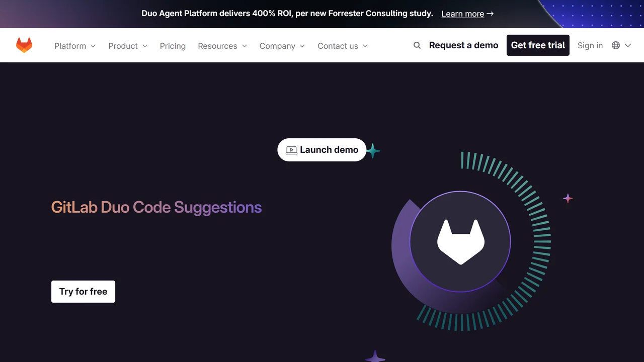Image resolution: width=644 pixels, height=362 pixels.
Task: Click the arrow beside Learn more
Action: click(x=490, y=14)
